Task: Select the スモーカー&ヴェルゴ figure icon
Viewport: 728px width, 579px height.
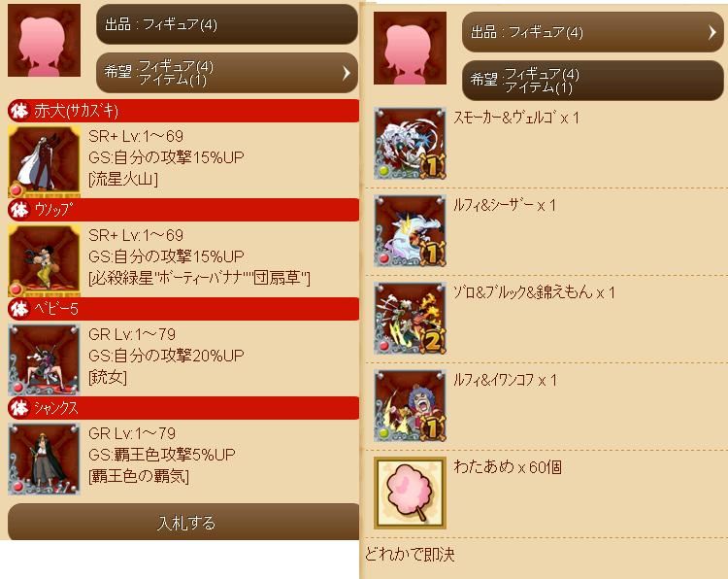Action: point(410,144)
